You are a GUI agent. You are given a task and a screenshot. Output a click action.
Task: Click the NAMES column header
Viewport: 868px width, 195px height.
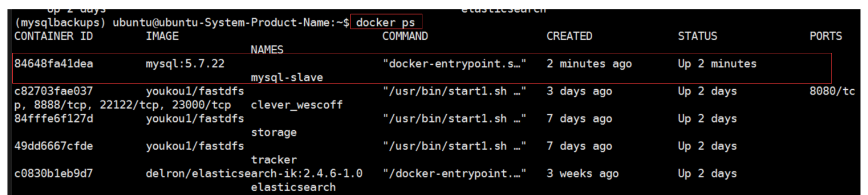tap(267, 50)
